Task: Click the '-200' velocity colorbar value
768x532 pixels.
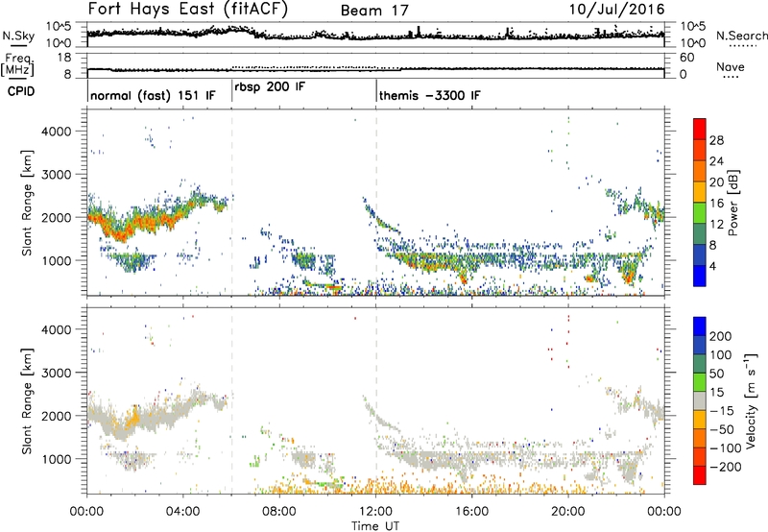Action: pos(725,467)
